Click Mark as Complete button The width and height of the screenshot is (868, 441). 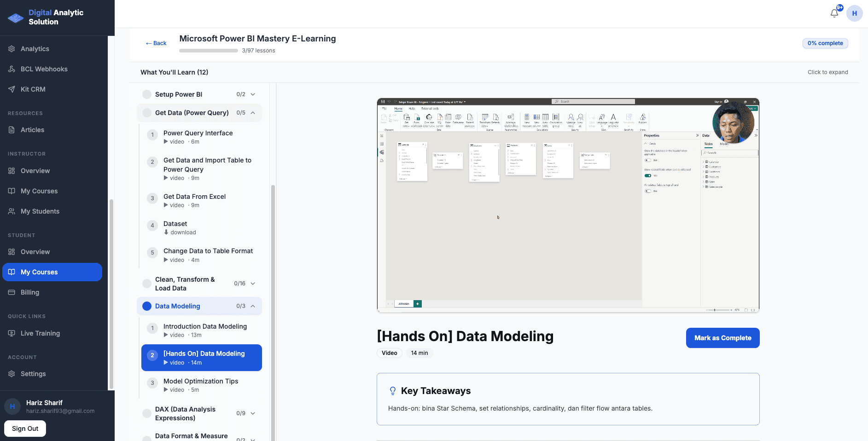722,338
